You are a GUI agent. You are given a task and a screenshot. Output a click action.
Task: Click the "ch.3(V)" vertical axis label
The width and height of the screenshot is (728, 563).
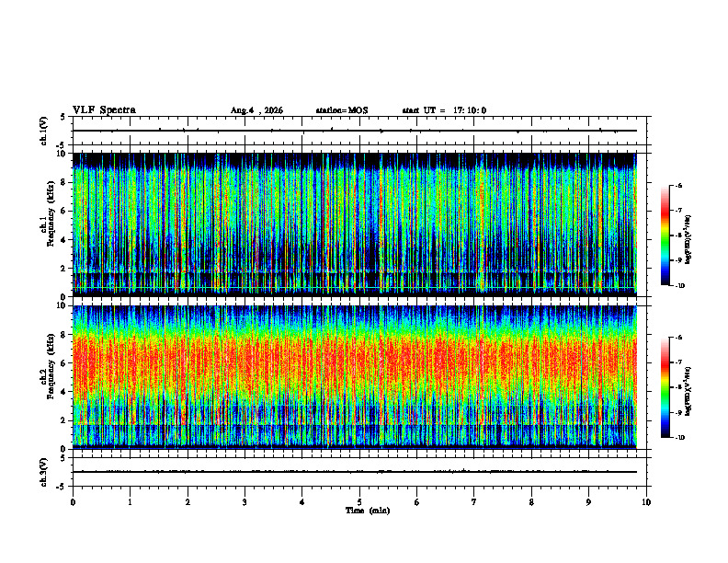(44, 472)
